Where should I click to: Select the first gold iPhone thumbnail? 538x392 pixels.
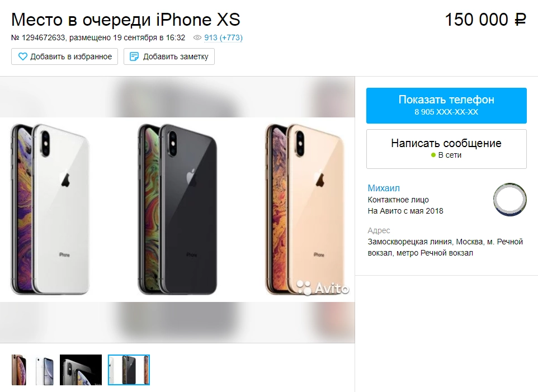(19, 370)
